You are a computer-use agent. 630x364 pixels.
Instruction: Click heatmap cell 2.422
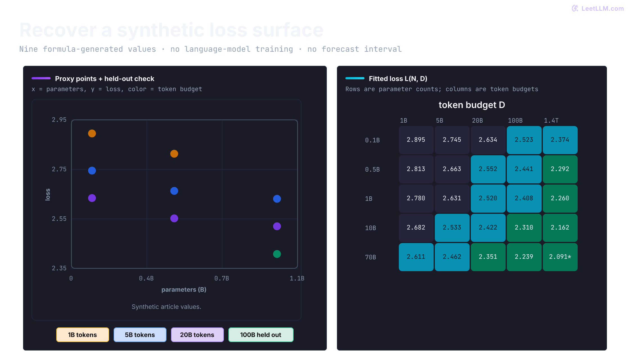click(488, 228)
